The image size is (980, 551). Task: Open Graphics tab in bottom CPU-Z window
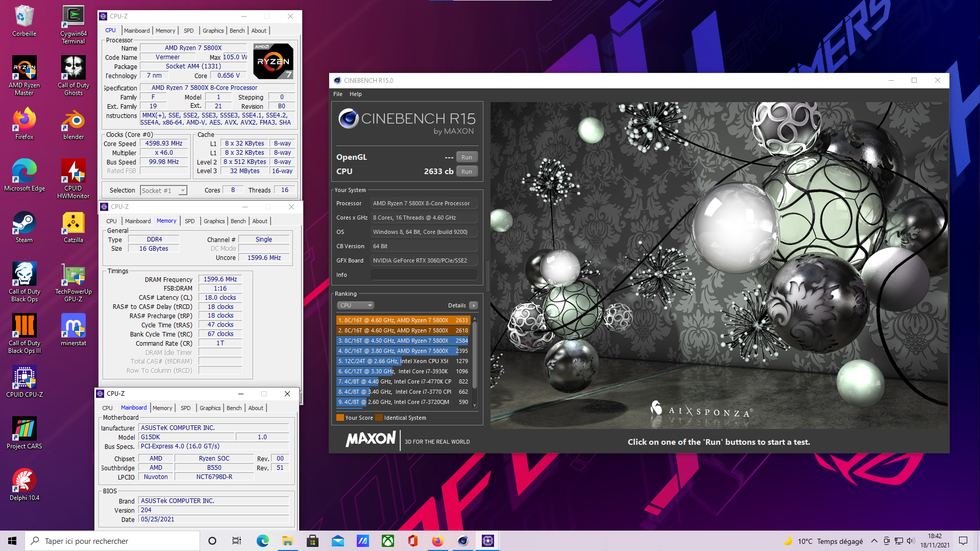tap(210, 408)
